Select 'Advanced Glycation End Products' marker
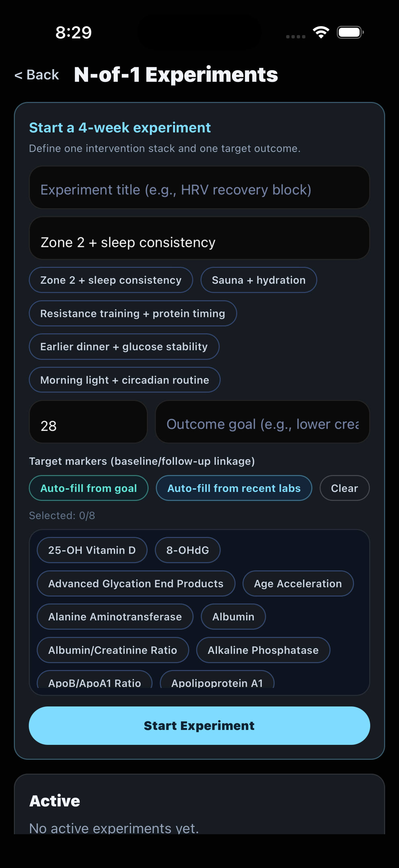This screenshot has height=868, width=399. [135, 584]
